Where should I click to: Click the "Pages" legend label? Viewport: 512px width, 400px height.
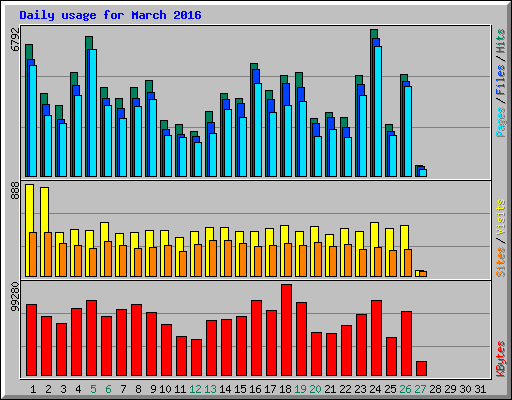click(x=501, y=122)
